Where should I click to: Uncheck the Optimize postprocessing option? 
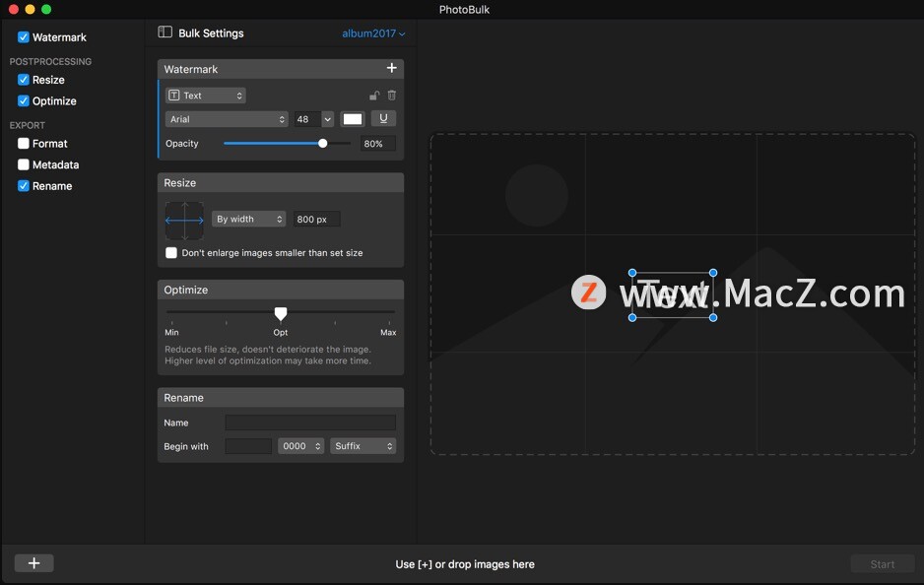coord(24,100)
